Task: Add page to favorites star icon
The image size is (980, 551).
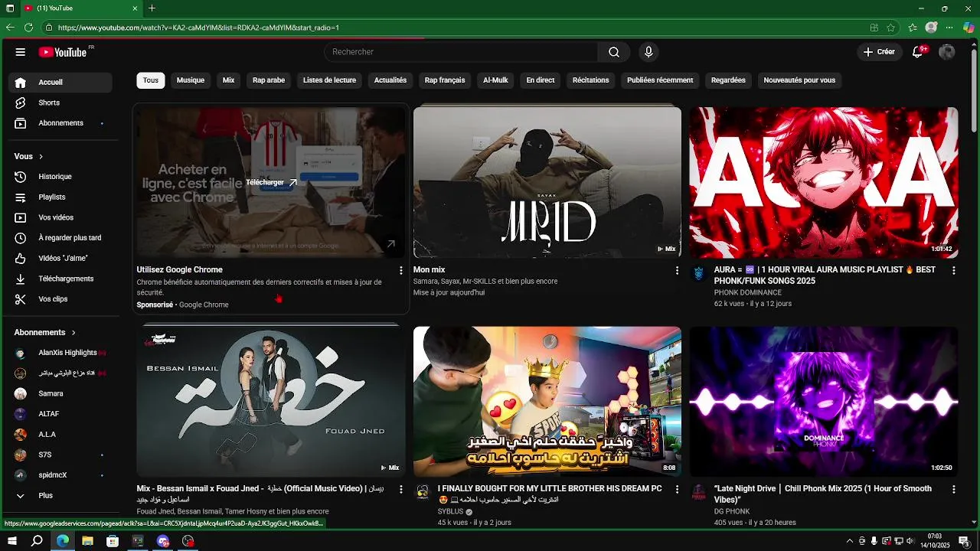Action: click(891, 28)
